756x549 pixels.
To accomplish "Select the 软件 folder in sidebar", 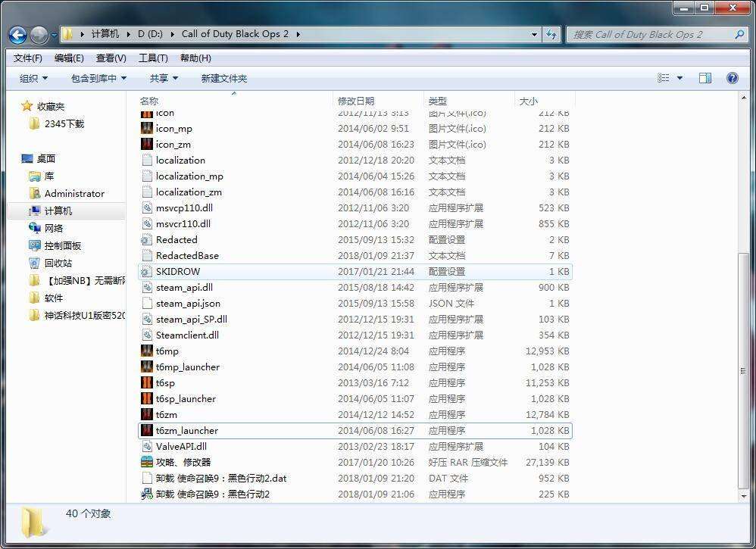I will pos(54,298).
